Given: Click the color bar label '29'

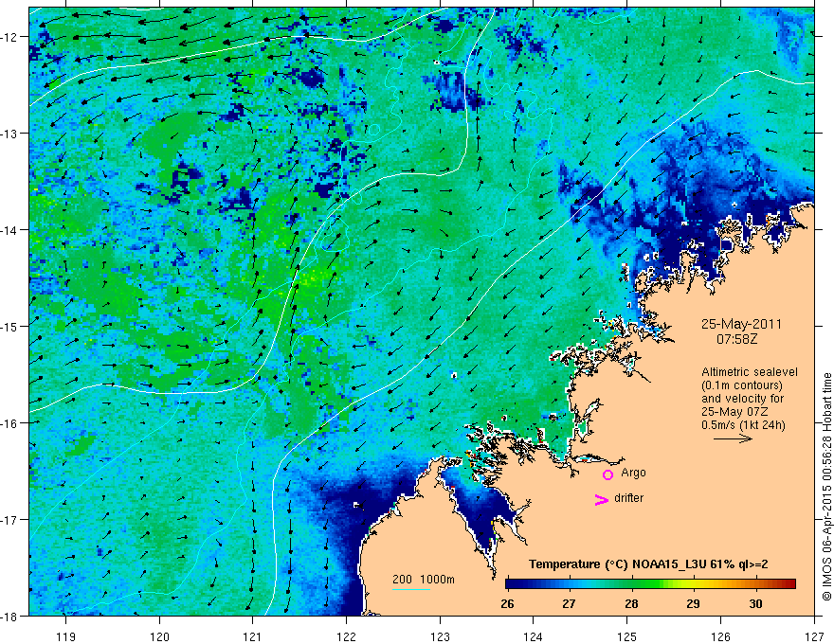Looking at the screenshot, I should (x=693, y=603).
